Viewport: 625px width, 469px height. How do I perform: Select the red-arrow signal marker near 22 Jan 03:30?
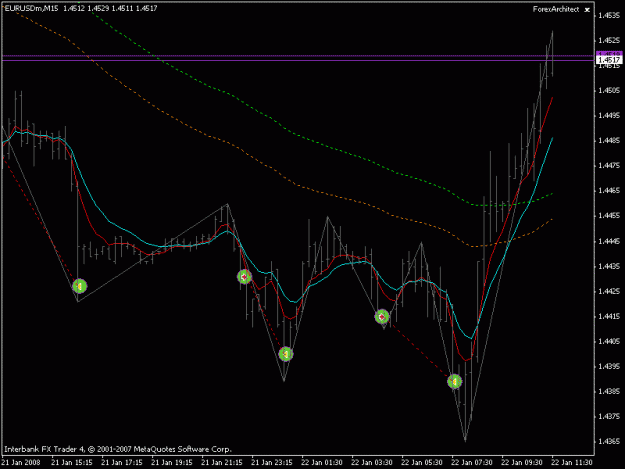382,317
